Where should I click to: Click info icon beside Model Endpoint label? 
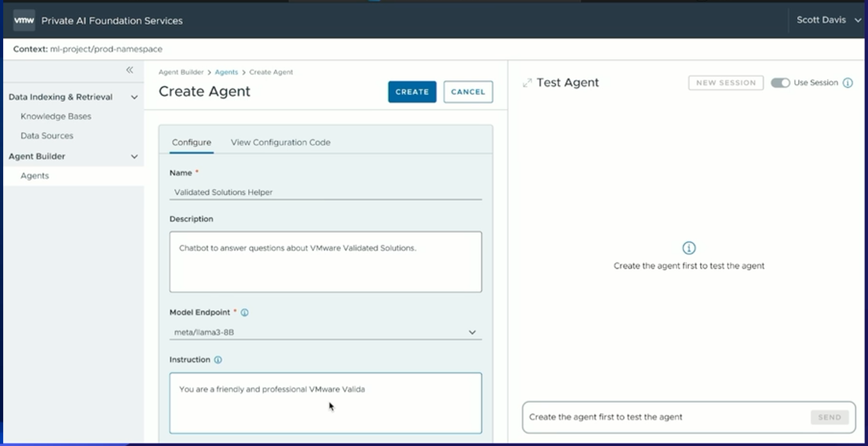pyautogui.click(x=244, y=313)
